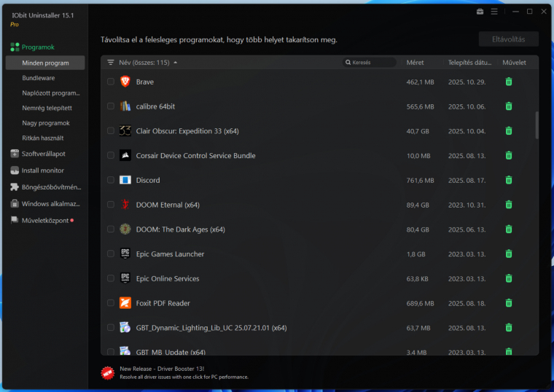Click into the Keresés search field
554x392 pixels.
[372, 63]
